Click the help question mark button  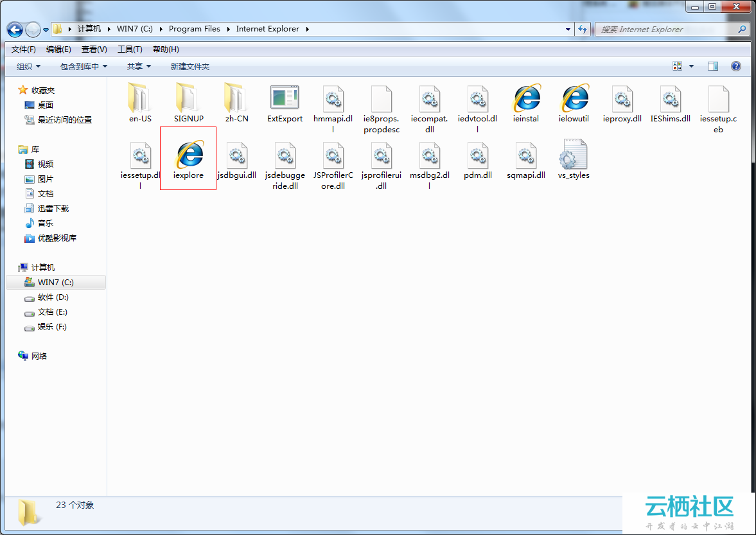tap(735, 66)
